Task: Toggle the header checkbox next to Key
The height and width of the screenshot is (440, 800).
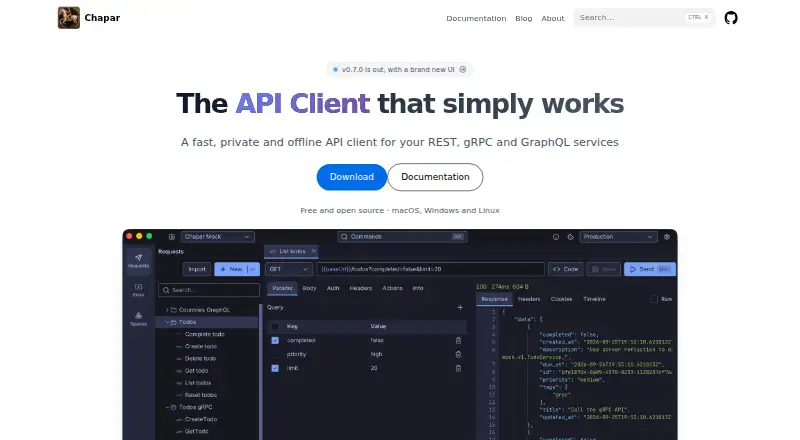Action: pos(275,327)
